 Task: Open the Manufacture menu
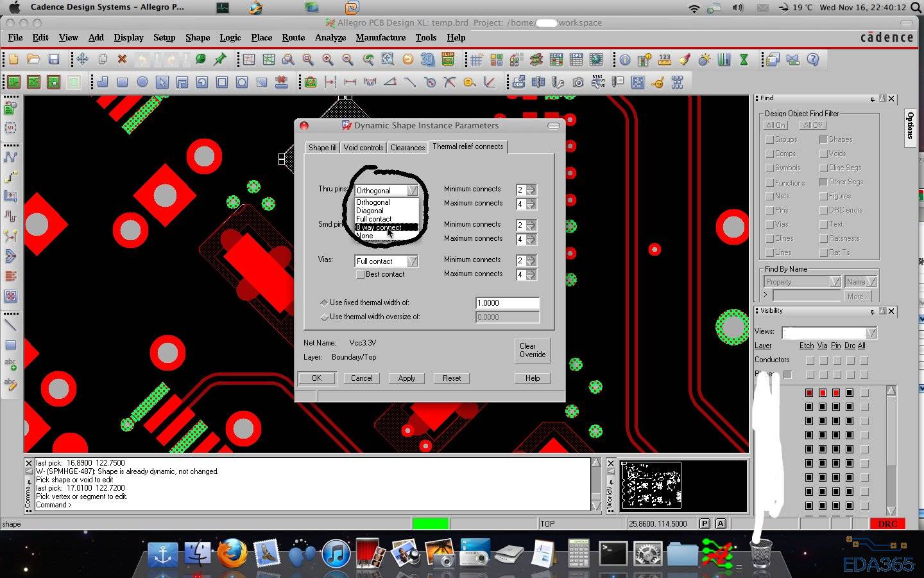[x=381, y=37]
